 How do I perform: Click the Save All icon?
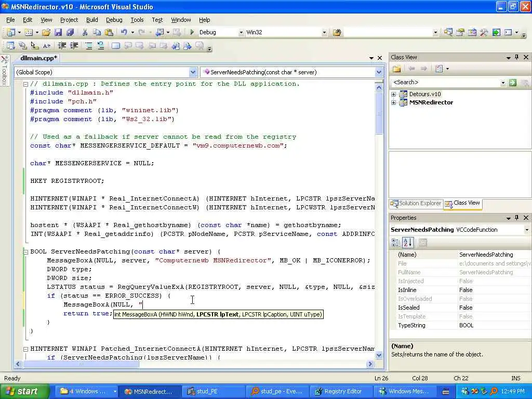coord(70,32)
